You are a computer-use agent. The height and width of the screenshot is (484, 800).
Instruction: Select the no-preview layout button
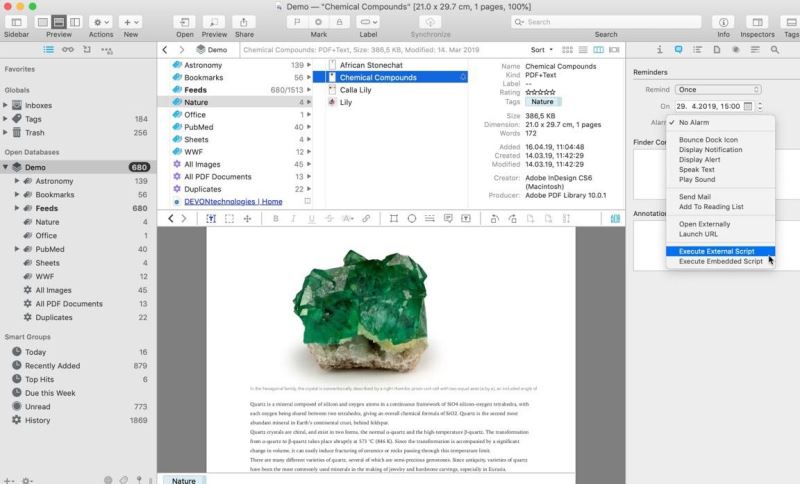(x=43, y=22)
